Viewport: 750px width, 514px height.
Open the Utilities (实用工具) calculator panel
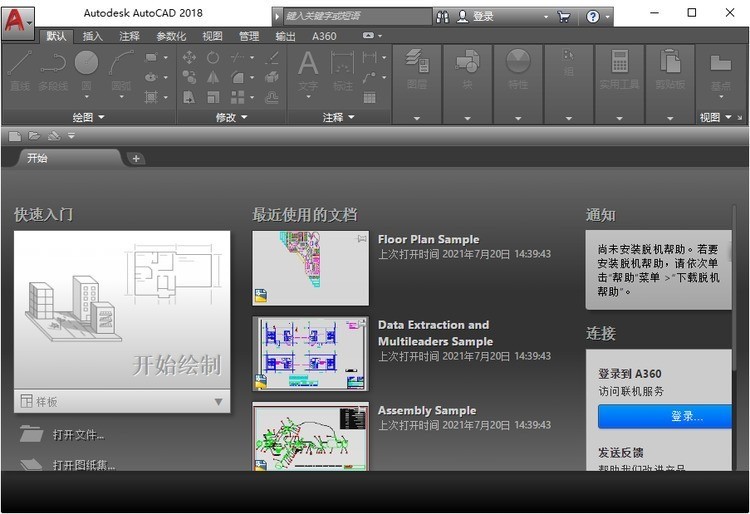coord(619,69)
